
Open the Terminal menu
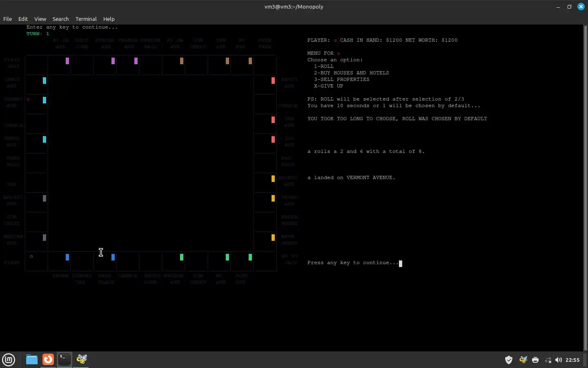point(86,19)
